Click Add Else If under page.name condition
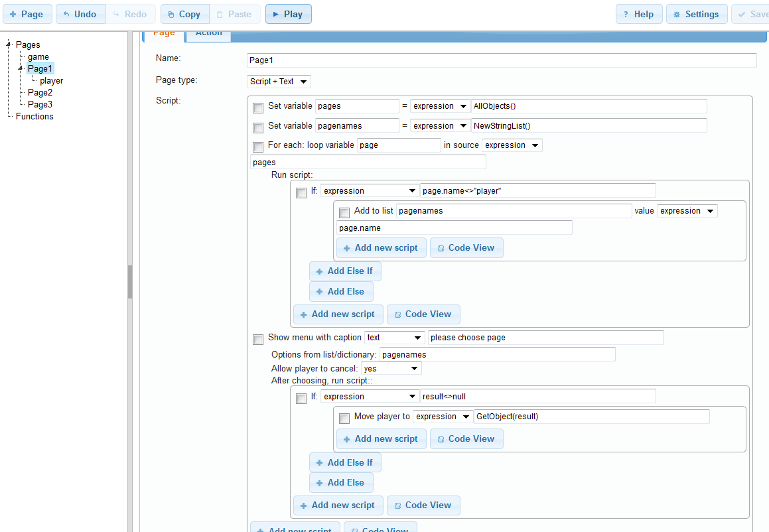The width and height of the screenshot is (769, 532). pyautogui.click(x=344, y=271)
